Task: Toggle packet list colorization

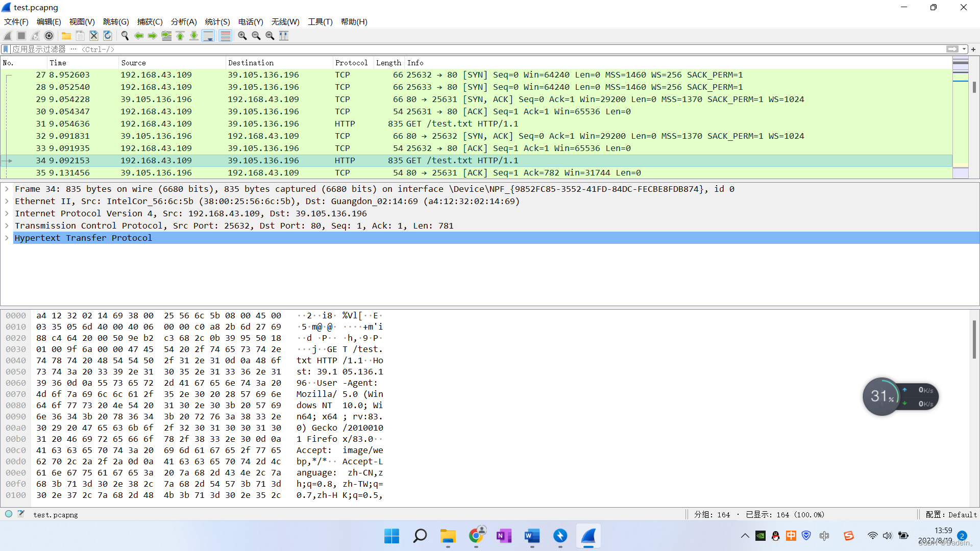Action: [225, 36]
